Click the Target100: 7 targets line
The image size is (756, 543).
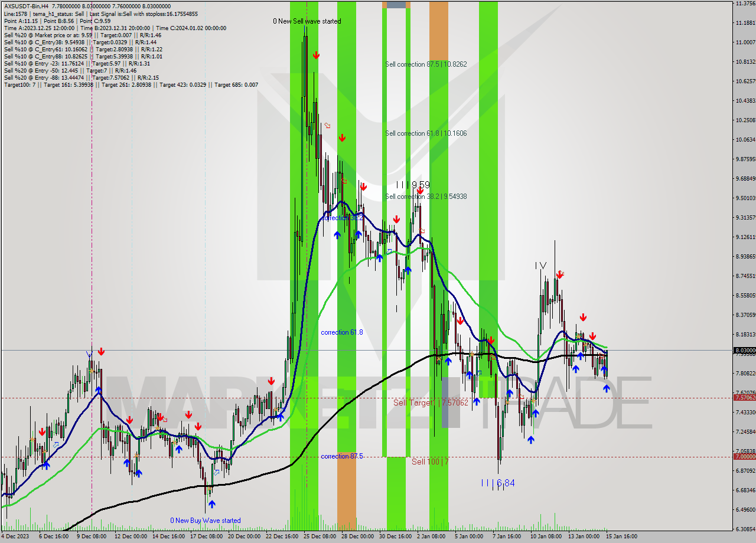131,84
